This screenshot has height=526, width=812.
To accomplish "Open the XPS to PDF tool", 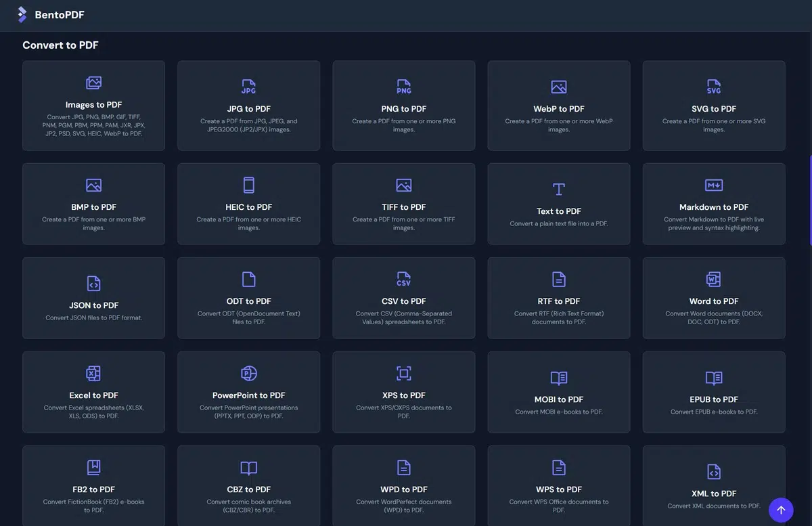I will [x=404, y=392].
